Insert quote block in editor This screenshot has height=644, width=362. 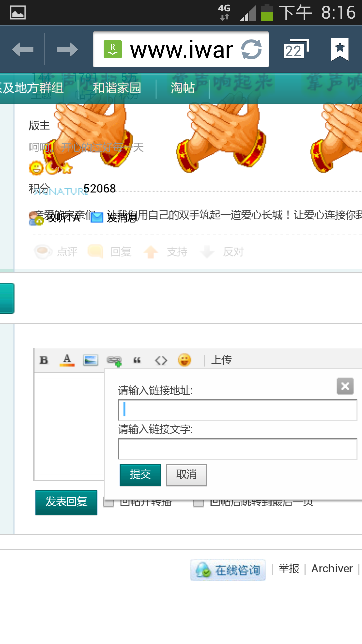137,360
